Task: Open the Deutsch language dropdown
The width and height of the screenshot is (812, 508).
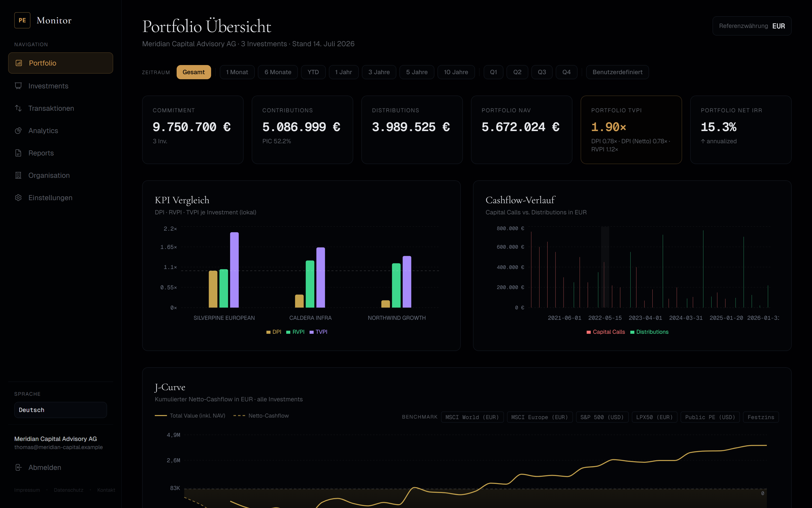Action: click(x=60, y=410)
